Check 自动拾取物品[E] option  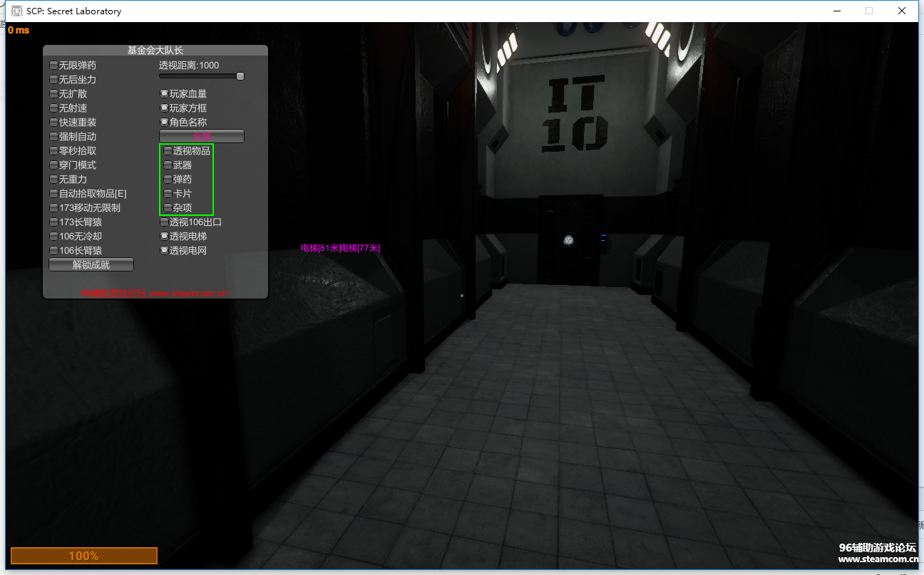coord(53,194)
